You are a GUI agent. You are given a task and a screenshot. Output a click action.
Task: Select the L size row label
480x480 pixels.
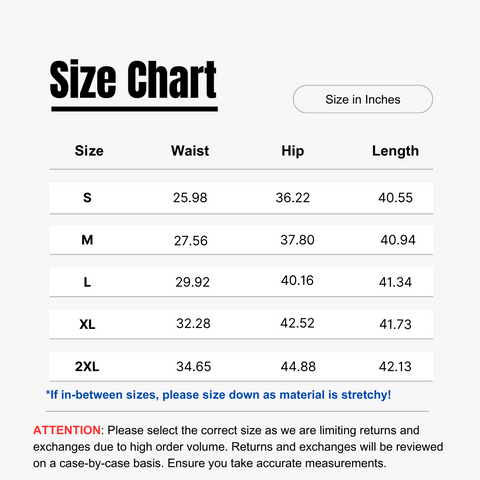pyautogui.click(x=87, y=282)
